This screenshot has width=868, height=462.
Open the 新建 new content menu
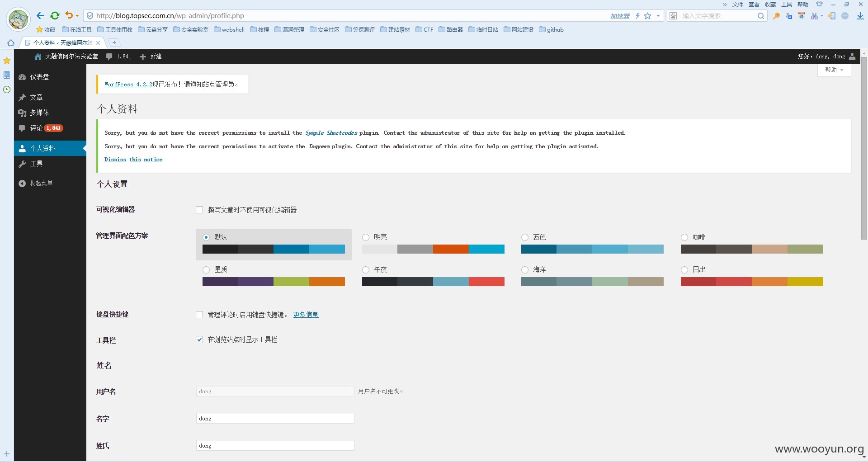(151, 57)
